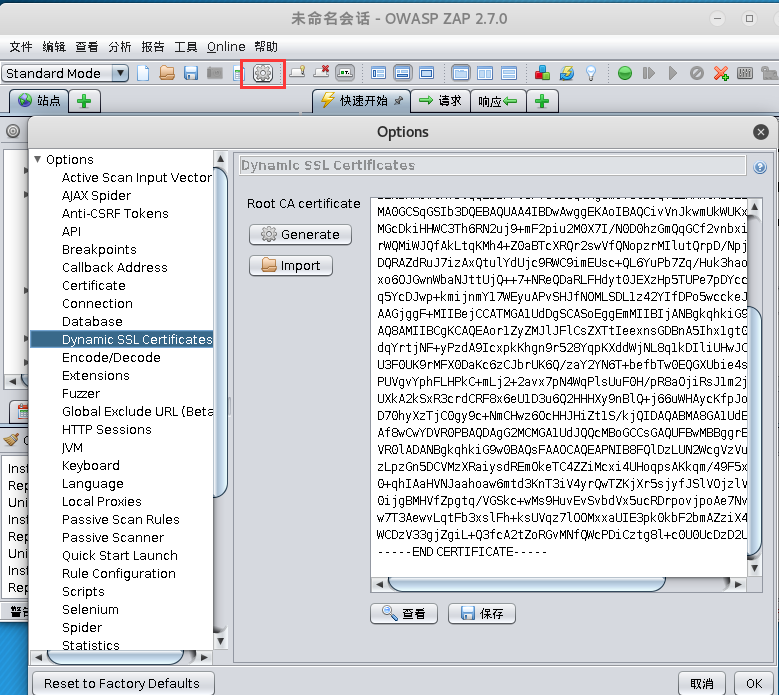Open the 编辑 menu
Image resolution: width=779 pixels, height=695 pixels.
[x=54, y=47]
